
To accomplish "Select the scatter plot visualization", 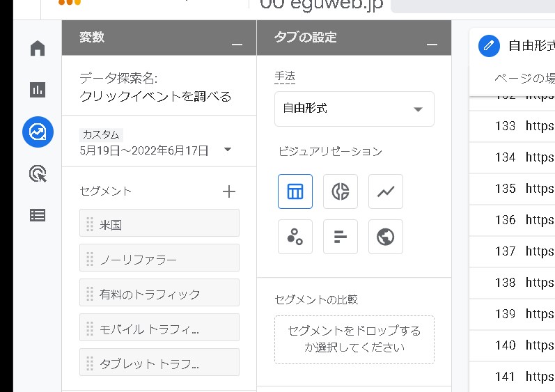I will 295,237.
